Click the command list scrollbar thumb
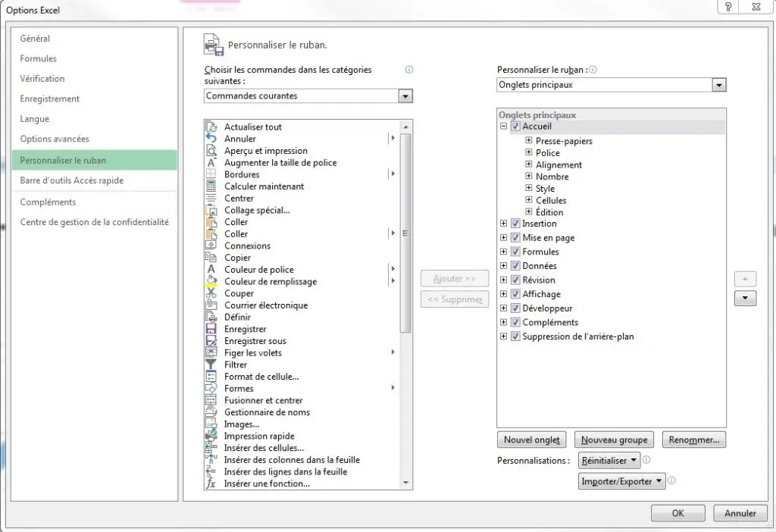 point(405,233)
